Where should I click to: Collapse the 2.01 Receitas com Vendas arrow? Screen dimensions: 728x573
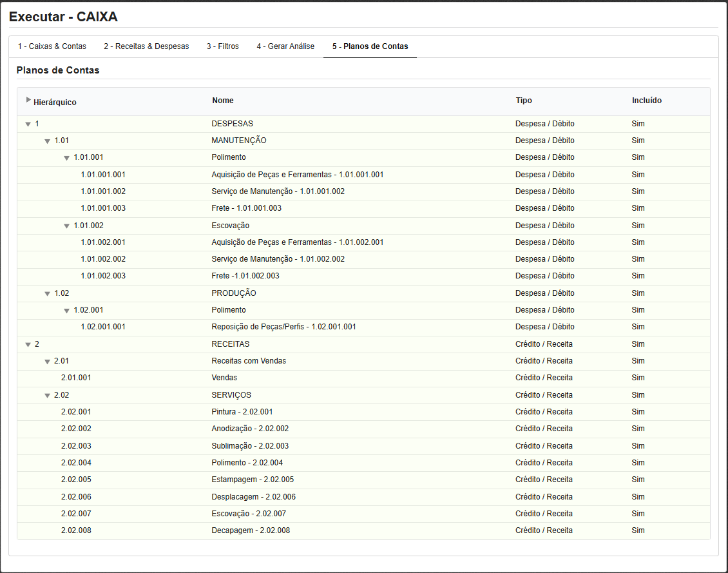click(x=47, y=362)
